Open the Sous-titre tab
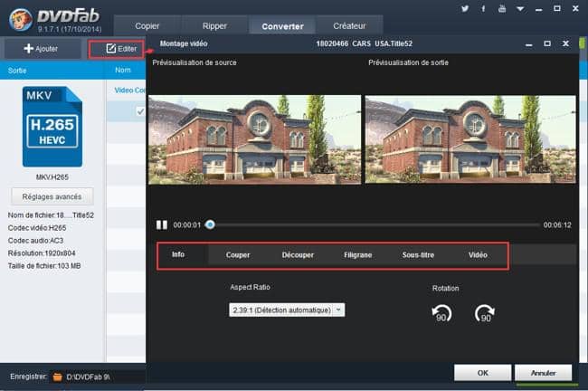This screenshot has width=588, height=391. [x=418, y=255]
